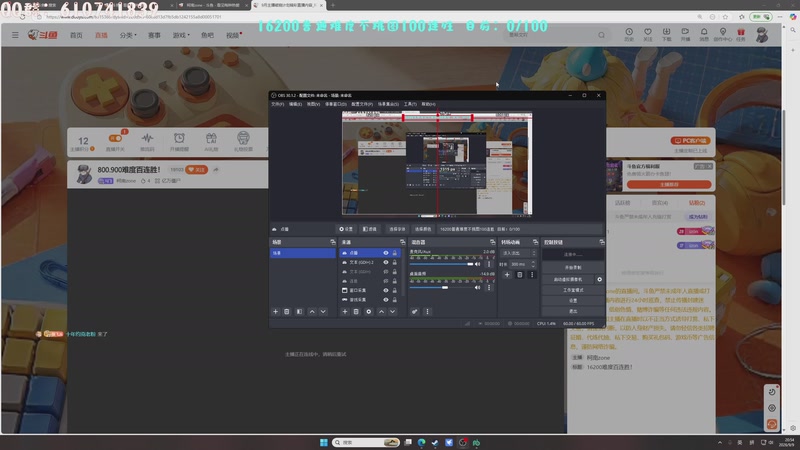Viewport: 800px width, 450px height.
Task: Toggle lock on first source 点播
Action: click(394, 253)
